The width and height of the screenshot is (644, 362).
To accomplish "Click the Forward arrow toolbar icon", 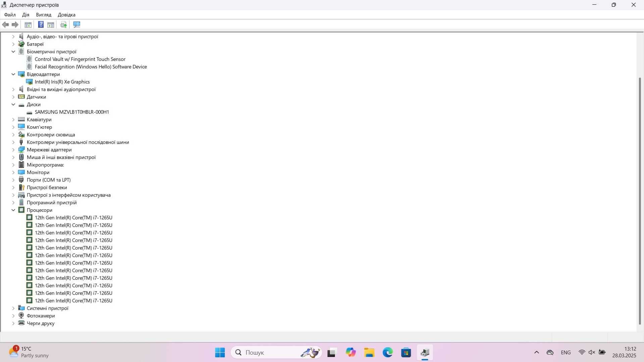I will [15, 24].
